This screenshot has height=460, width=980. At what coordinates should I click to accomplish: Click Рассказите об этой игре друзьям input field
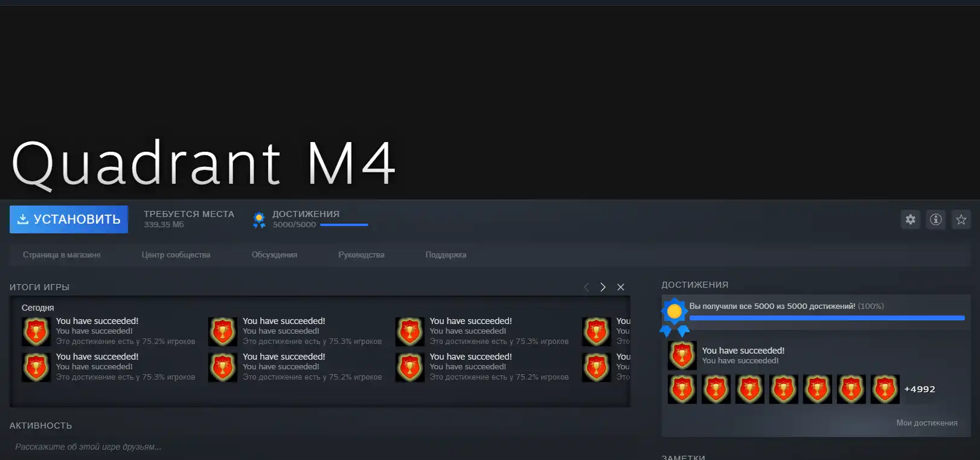320,447
